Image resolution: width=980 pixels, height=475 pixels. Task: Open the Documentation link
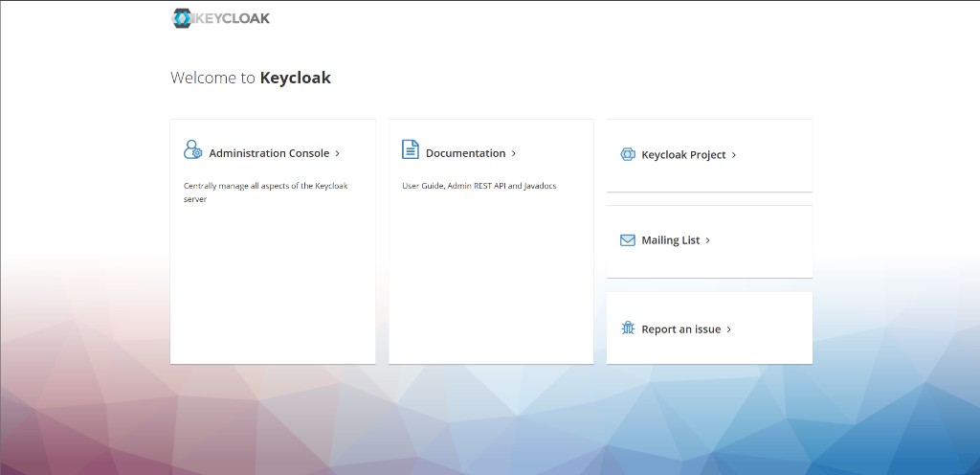pos(466,153)
